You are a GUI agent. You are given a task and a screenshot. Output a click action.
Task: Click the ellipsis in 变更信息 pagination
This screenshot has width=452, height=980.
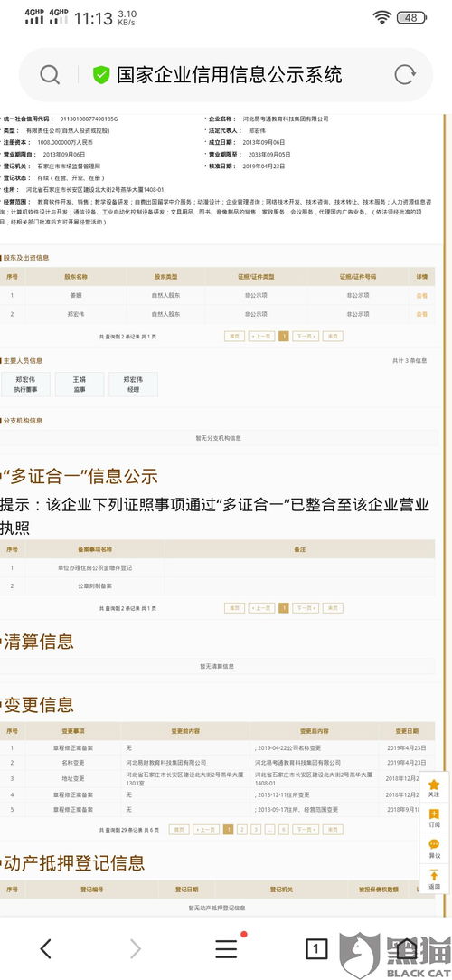tap(269, 830)
